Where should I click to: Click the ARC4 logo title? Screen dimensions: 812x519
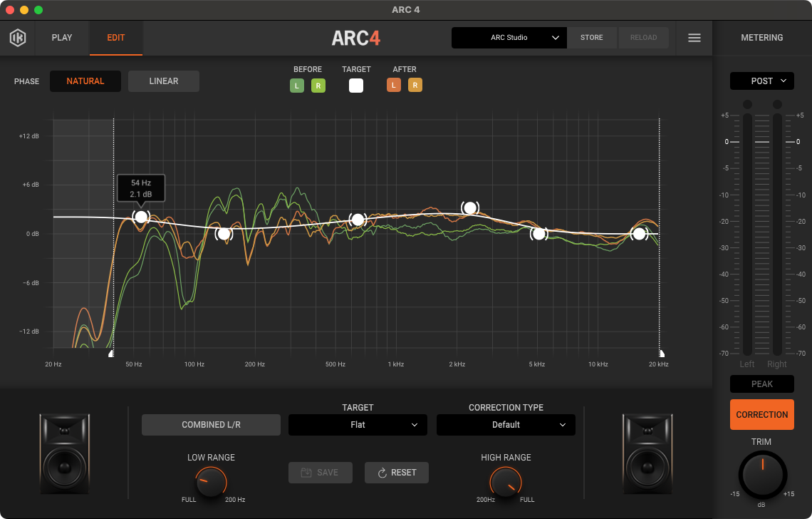tap(355, 38)
